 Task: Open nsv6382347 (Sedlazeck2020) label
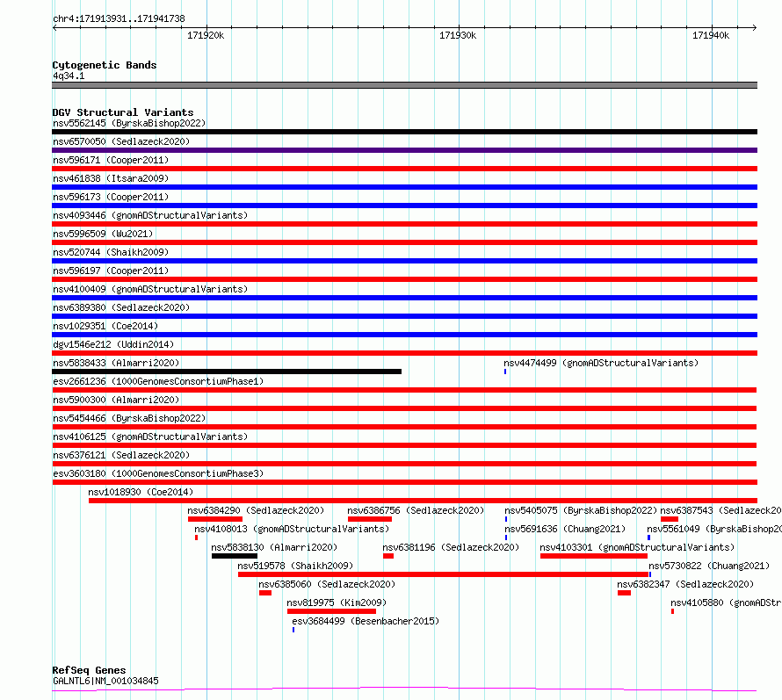pyautogui.click(x=685, y=584)
